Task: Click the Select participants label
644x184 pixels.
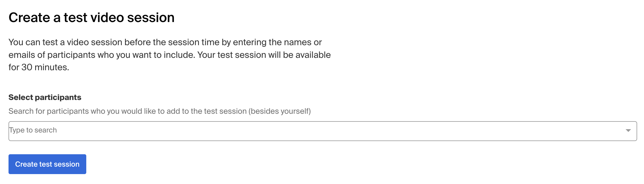Action: pyautogui.click(x=45, y=97)
